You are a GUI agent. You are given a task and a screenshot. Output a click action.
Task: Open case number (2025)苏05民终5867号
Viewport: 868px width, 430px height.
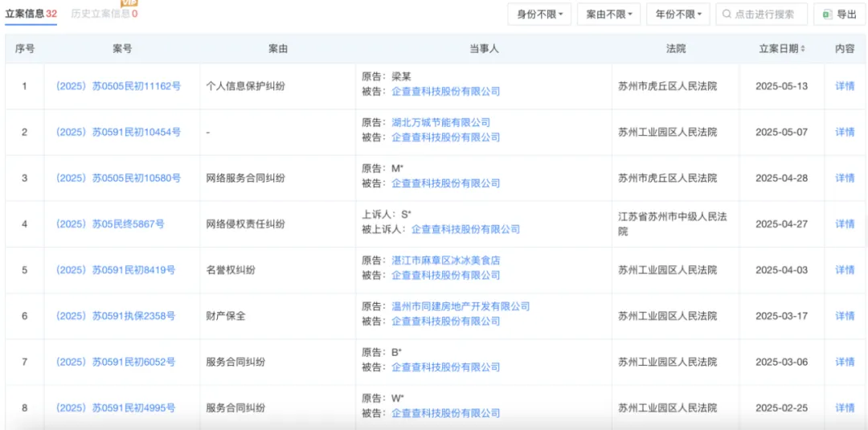[109, 224]
